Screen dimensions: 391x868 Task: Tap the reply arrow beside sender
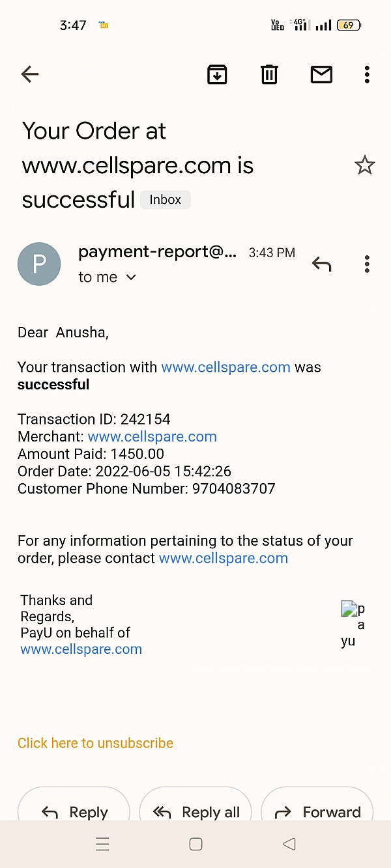(321, 264)
